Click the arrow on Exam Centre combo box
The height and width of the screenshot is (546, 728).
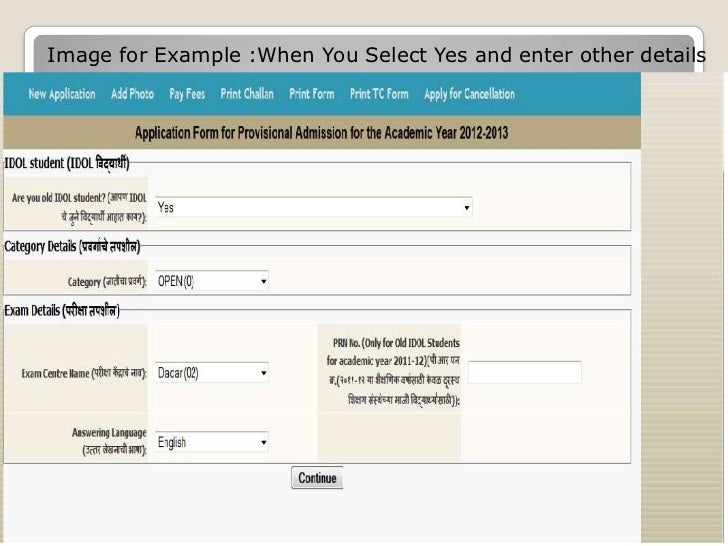[x=263, y=373]
